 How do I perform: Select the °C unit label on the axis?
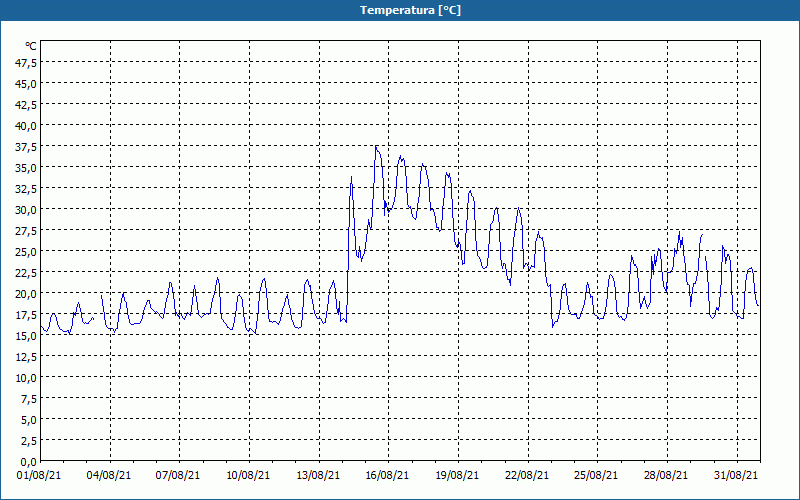[31, 46]
